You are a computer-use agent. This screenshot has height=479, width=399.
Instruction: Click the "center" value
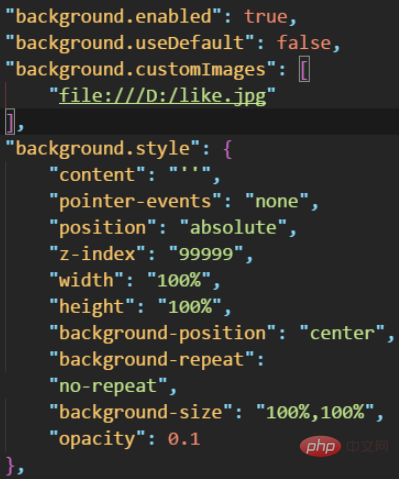click(x=342, y=333)
